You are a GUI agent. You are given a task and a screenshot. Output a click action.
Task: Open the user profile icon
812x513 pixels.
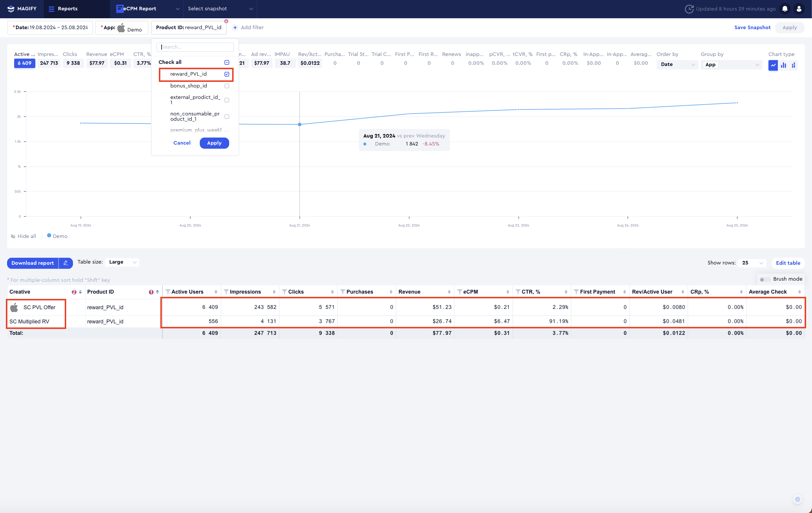tap(799, 9)
